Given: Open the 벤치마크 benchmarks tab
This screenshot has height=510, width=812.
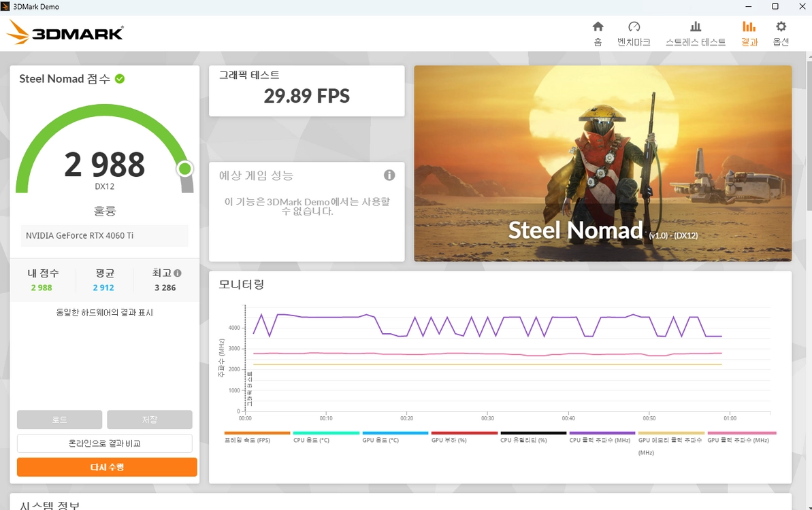Looking at the screenshot, I should 634,33.
